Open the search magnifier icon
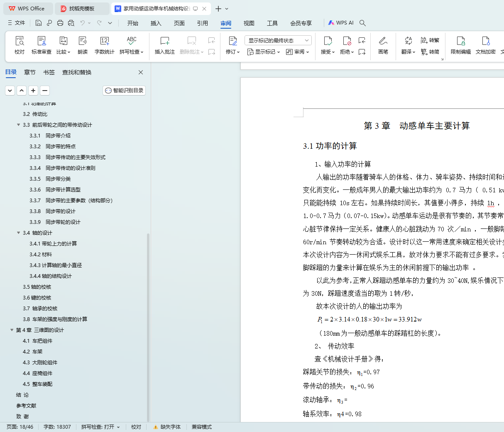The height and width of the screenshot is (432, 504). click(362, 23)
